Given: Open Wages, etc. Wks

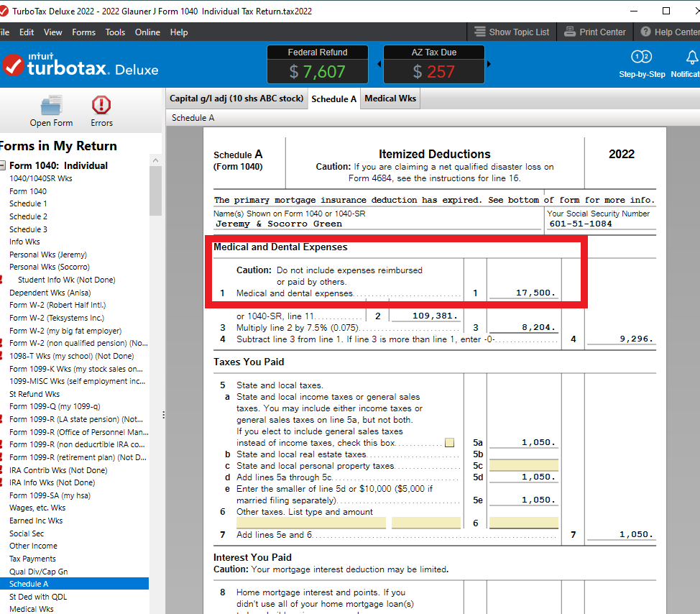Looking at the screenshot, I should pyautogui.click(x=37, y=508).
